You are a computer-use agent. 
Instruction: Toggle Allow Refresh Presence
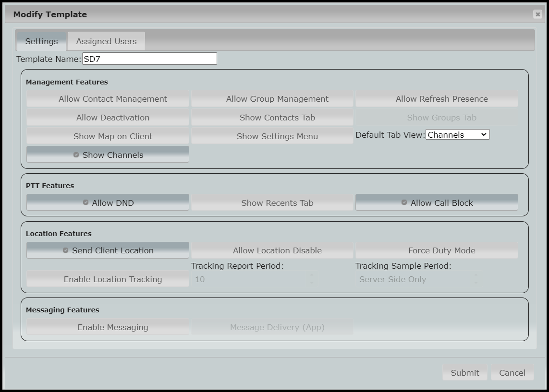(x=437, y=98)
